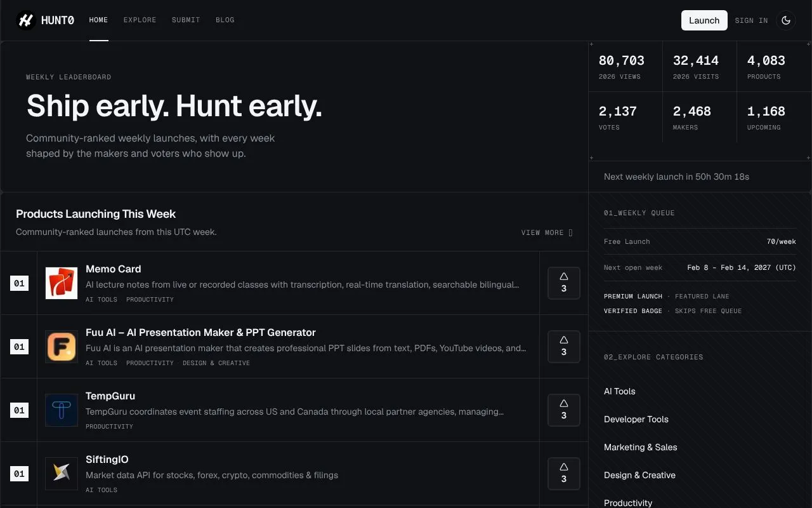Open the Memo Card title
Viewport: 812px width, 508px height.
tap(114, 269)
